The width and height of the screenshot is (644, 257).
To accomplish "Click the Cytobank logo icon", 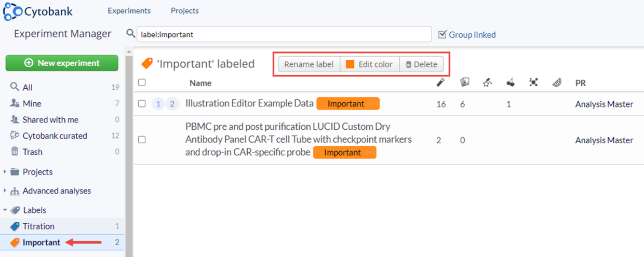I will click(x=12, y=11).
